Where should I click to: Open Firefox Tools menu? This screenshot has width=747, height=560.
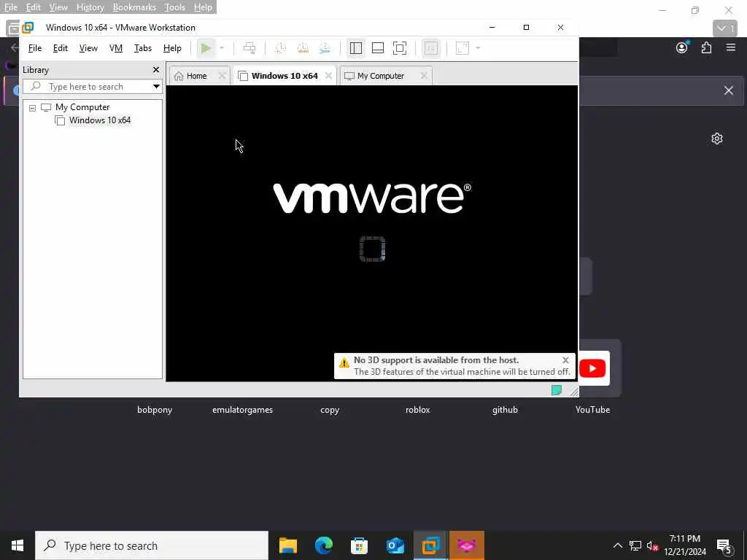pos(175,7)
